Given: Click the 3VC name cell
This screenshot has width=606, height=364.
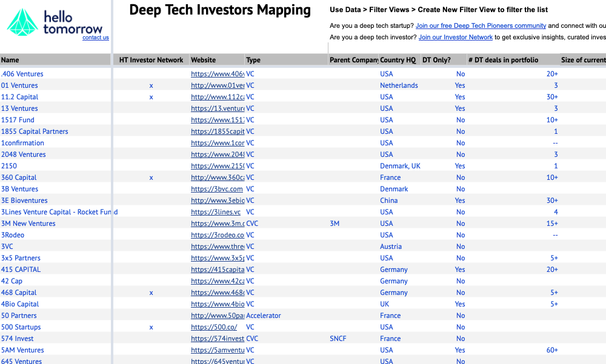Looking at the screenshot, I should tap(7, 247).
